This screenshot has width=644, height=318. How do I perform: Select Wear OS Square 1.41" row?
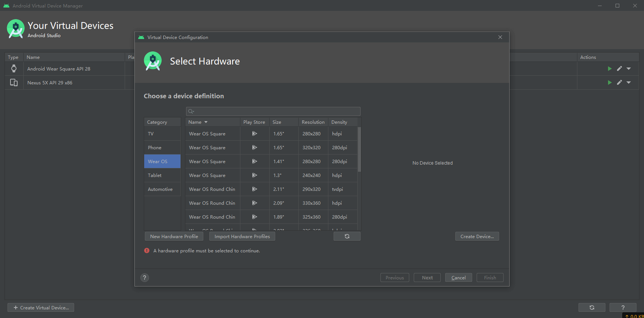click(271, 161)
